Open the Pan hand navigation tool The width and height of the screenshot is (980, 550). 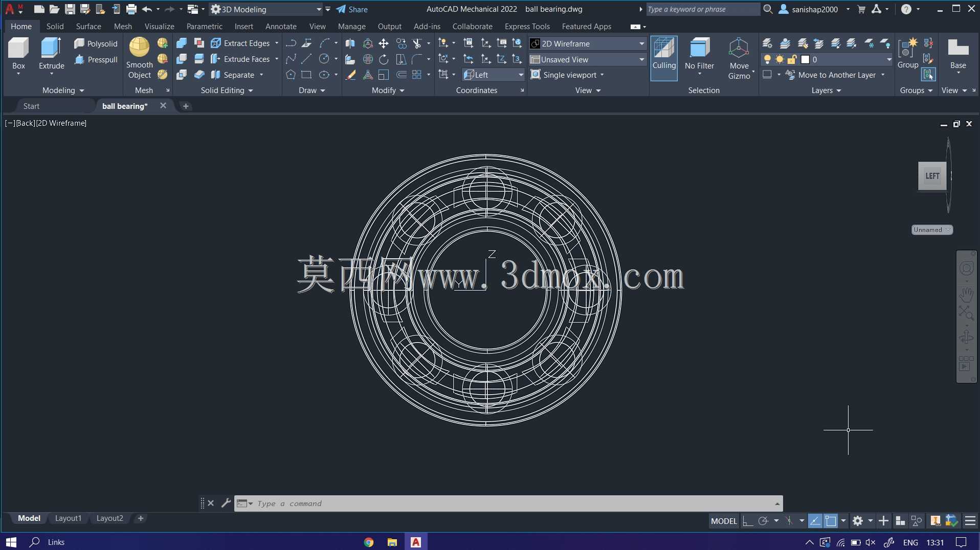[966, 295]
